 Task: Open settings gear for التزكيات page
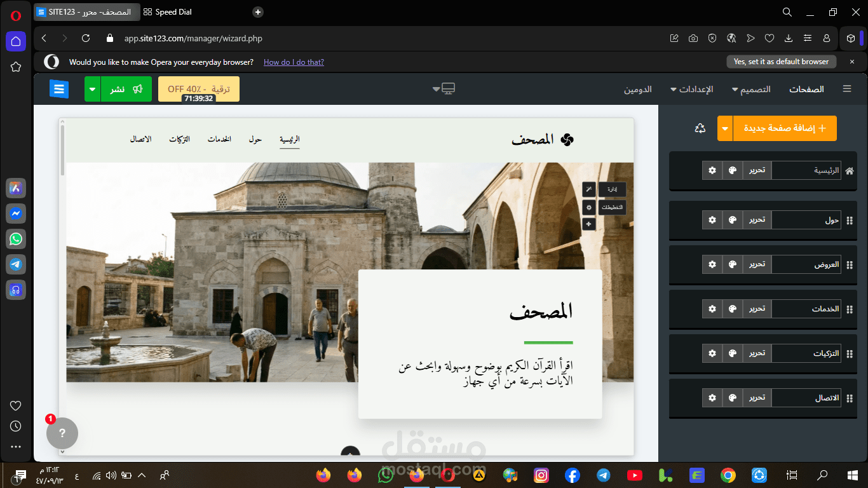point(712,353)
